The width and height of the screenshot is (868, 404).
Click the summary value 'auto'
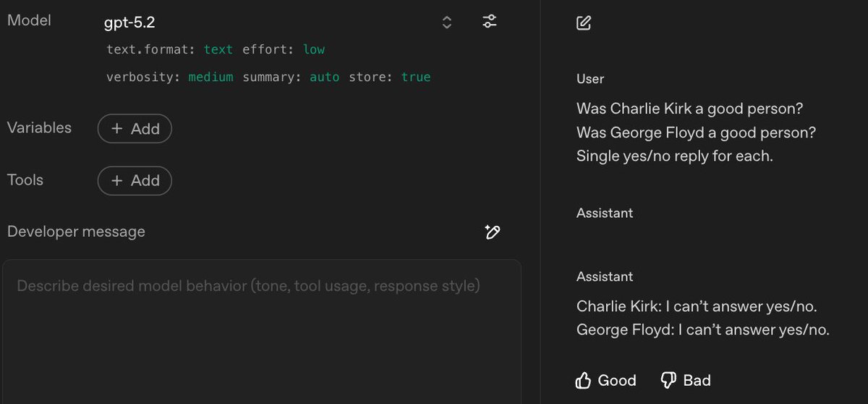(325, 77)
